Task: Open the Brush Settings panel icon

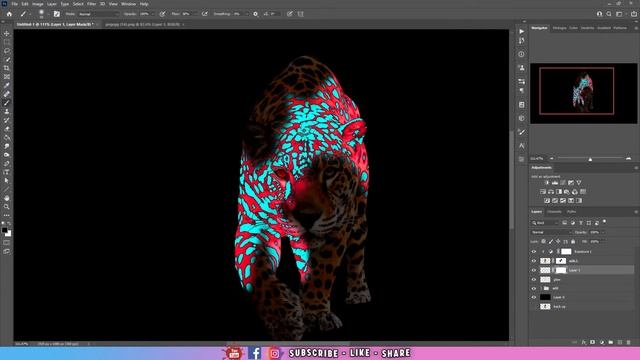Action: point(57,14)
